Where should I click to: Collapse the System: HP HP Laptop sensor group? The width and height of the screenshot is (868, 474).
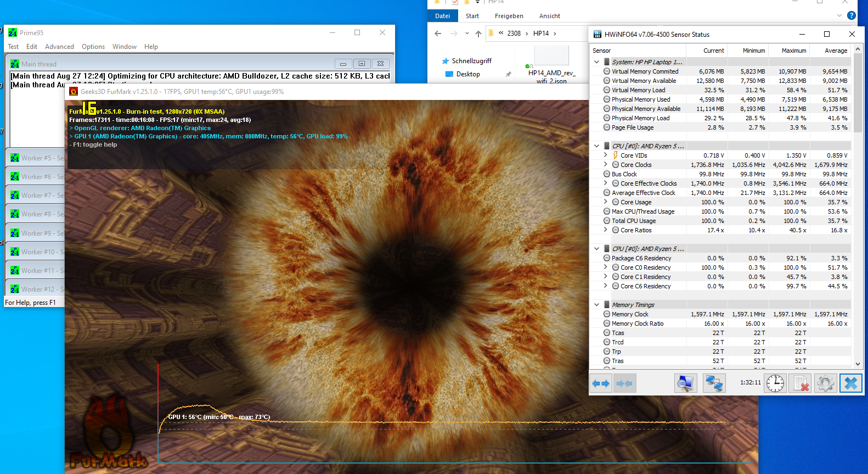pos(597,62)
